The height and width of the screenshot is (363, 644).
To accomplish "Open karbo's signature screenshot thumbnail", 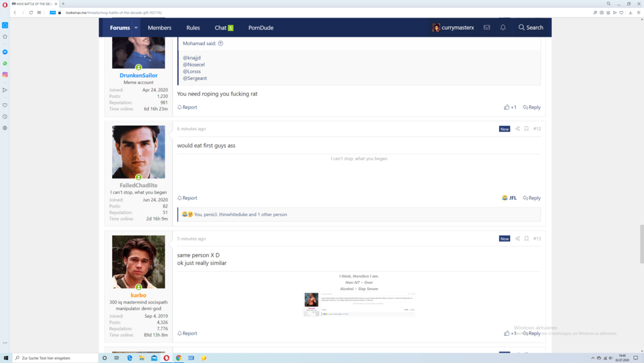I will coord(359,304).
